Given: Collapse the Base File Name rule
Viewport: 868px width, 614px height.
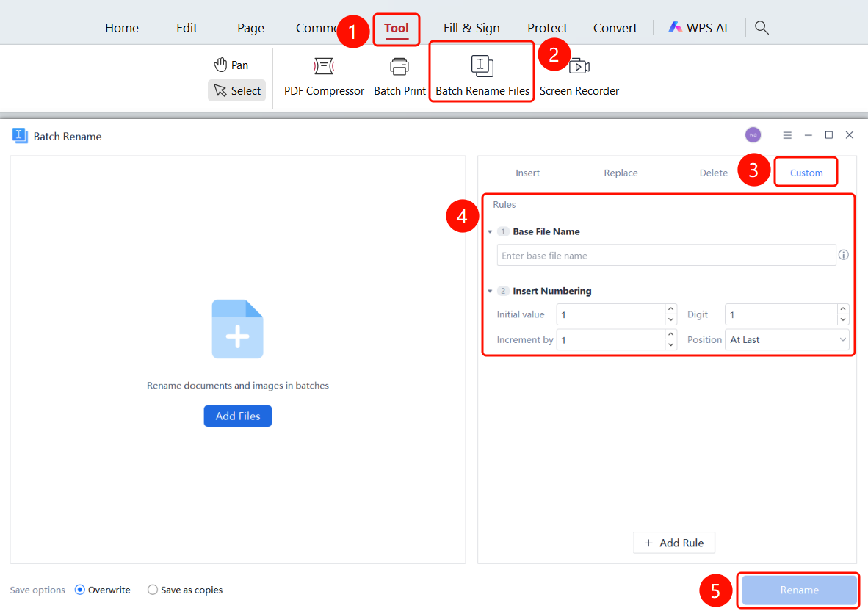Looking at the screenshot, I should pos(490,232).
